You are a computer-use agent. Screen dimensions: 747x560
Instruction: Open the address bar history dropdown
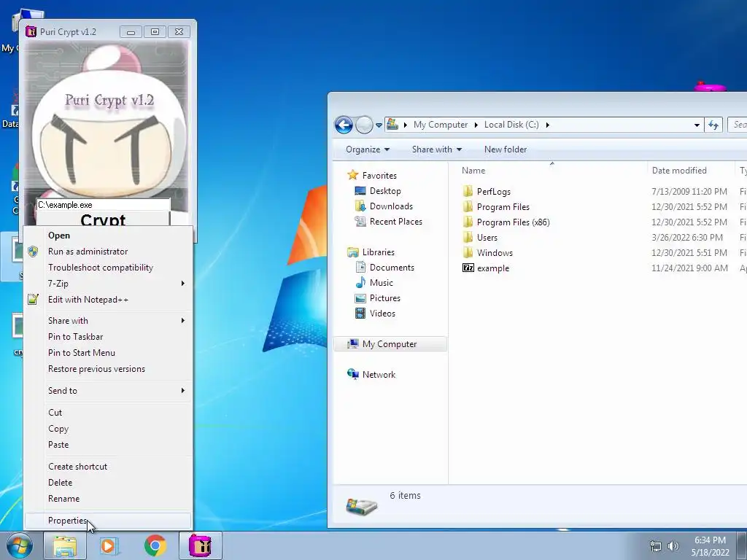pos(697,125)
